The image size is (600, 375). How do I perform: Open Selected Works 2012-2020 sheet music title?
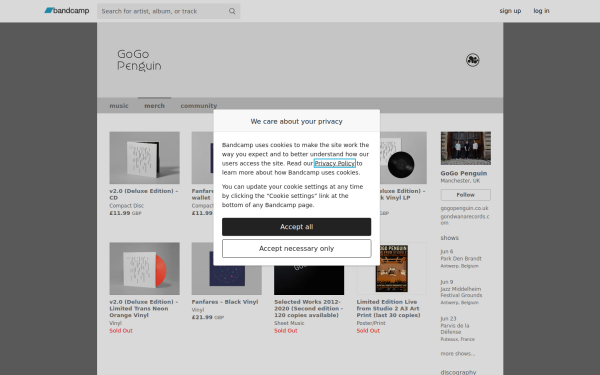click(x=308, y=308)
